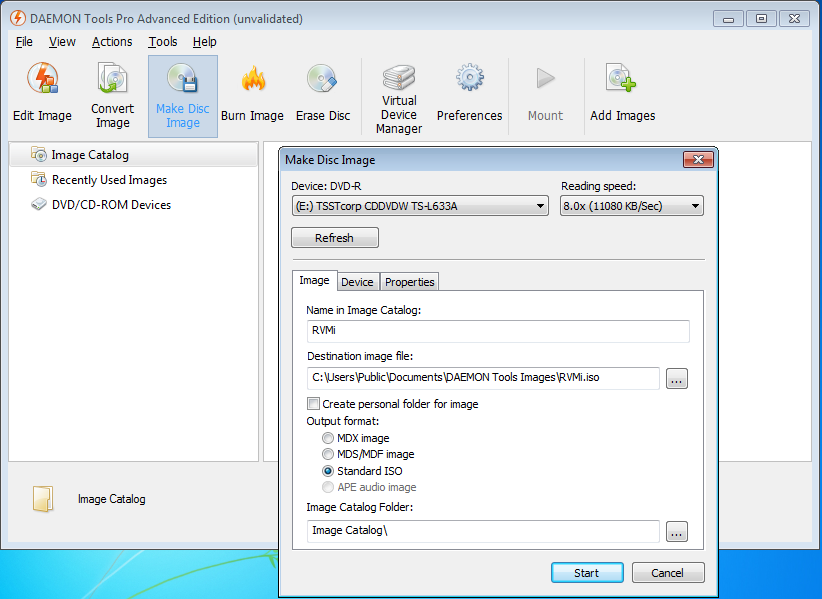Viewport: 822px width, 599px height.
Task: Open the View menu
Action: tap(62, 42)
